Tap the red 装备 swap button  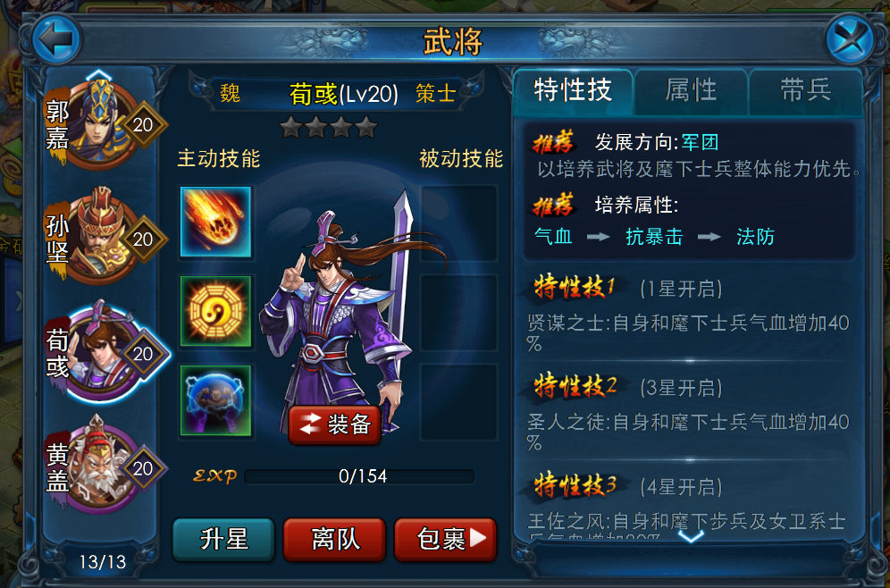[x=334, y=424]
